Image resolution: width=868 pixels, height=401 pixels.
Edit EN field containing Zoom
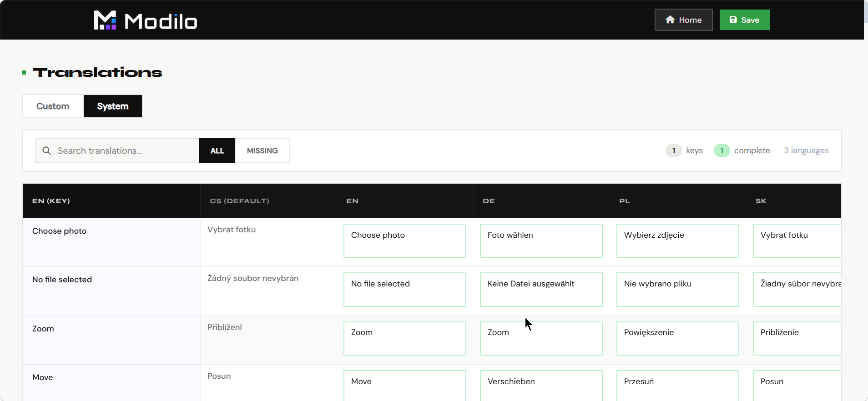tap(405, 338)
